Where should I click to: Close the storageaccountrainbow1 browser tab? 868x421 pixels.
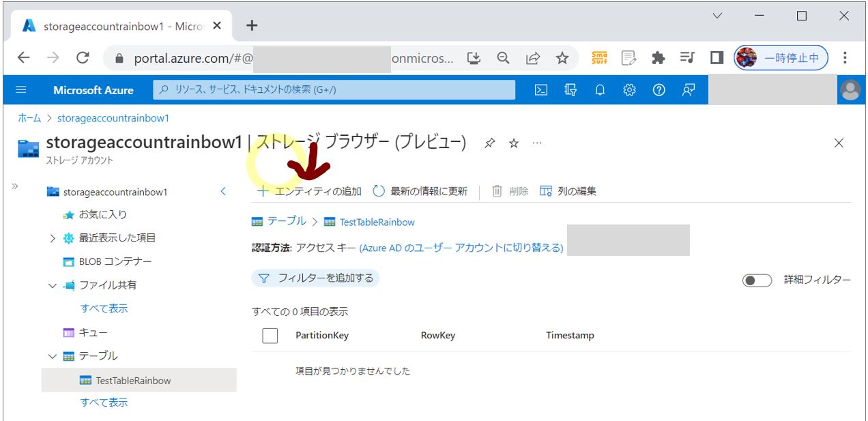click(217, 26)
